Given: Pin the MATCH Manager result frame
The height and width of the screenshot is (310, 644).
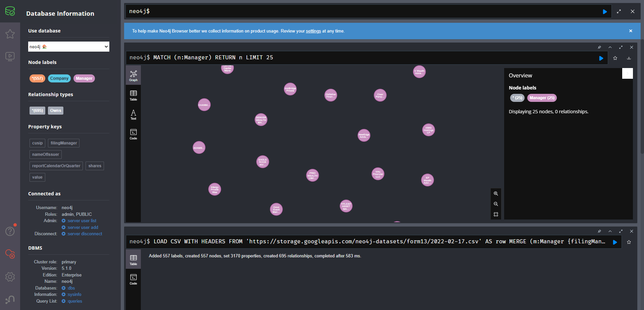Looking at the screenshot, I should (x=599, y=47).
